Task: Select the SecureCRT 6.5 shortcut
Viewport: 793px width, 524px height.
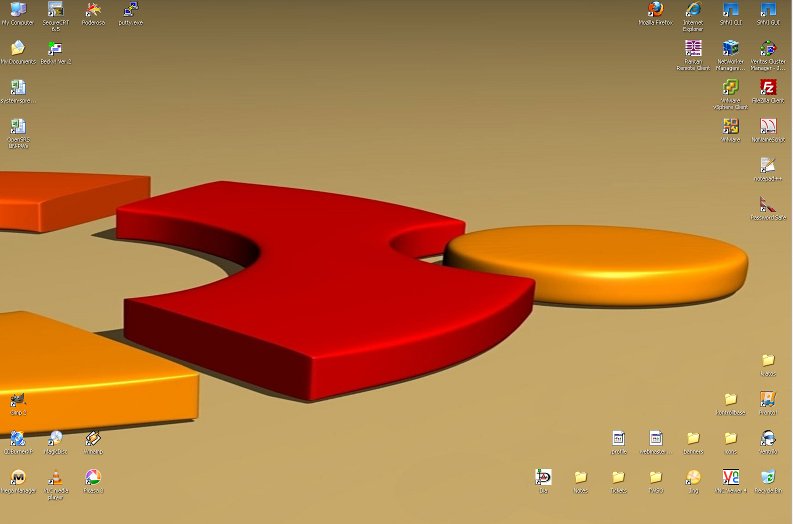Action: (x=55, y=10)
